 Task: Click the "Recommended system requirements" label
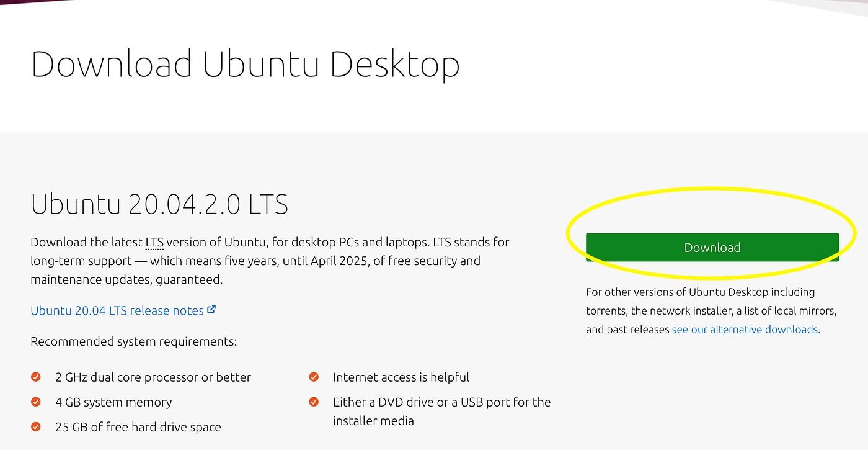pyautogui.click(x=133, y=341)
